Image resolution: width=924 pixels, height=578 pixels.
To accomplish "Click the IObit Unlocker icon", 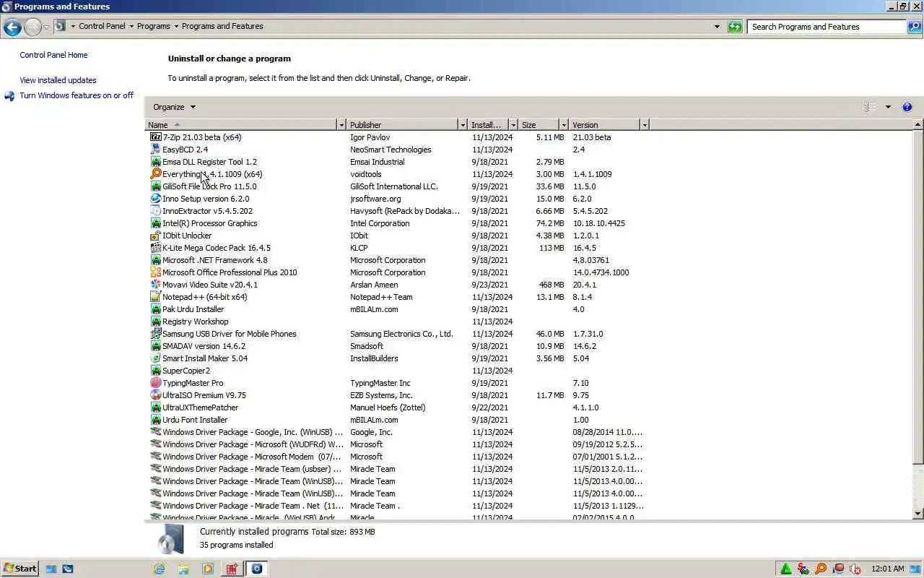I will pyautogui.click(x=156, y=236).
